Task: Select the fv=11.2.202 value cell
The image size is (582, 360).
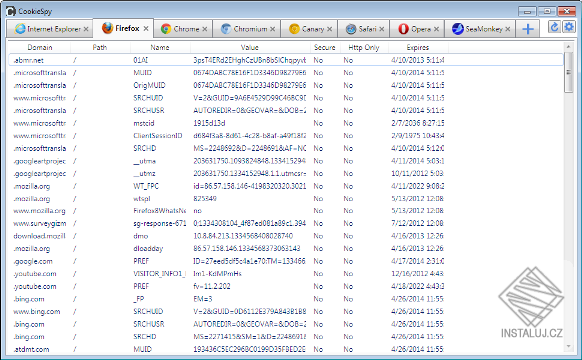Action: click(x=212, y=287)
